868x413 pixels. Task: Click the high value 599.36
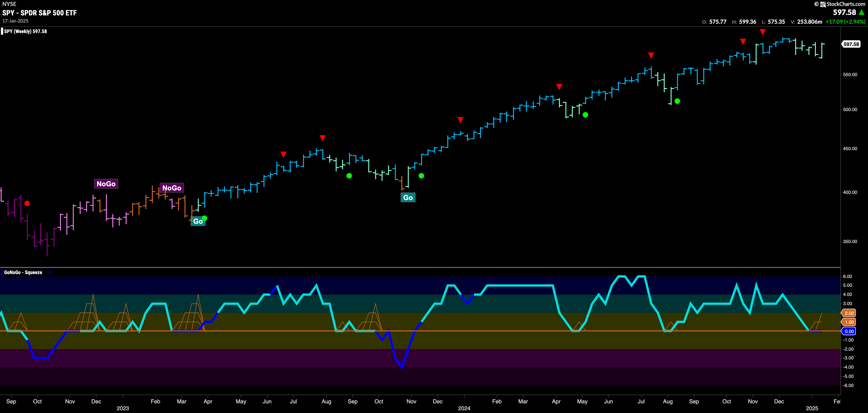[748, 22]
